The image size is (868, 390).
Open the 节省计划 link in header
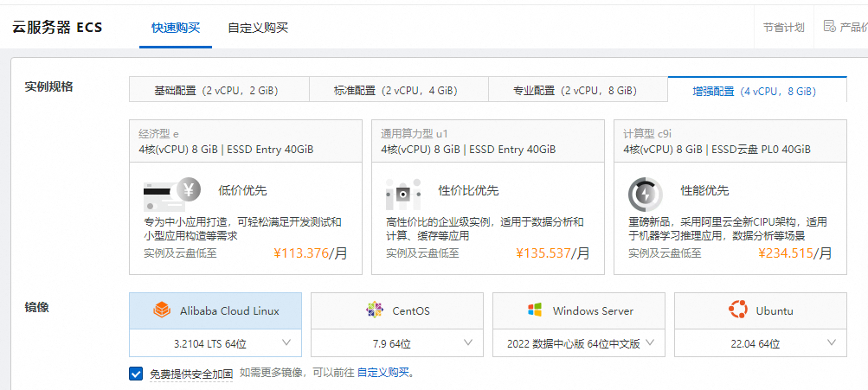coord(783,27)
